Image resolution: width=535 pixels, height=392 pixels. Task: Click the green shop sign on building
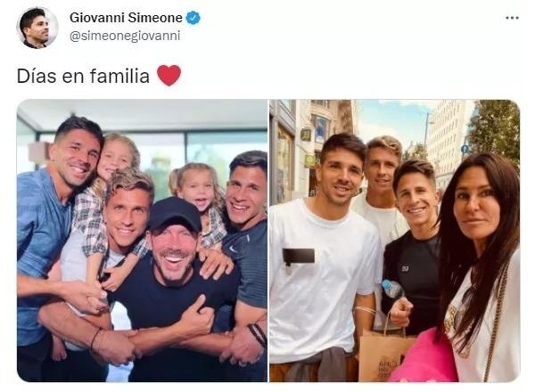(x=310, y=160)
